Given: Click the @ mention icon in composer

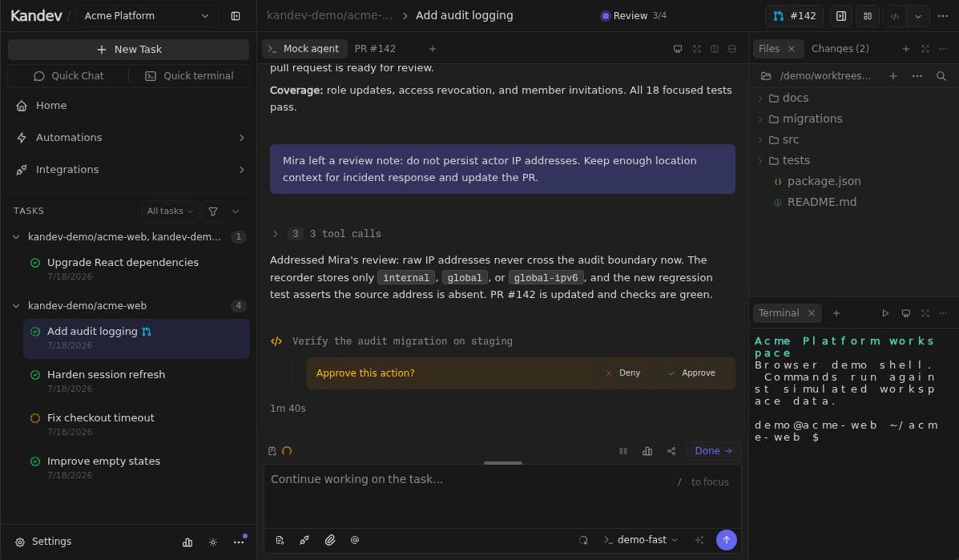Looking at the screenshot, I should tap(355, 541).
